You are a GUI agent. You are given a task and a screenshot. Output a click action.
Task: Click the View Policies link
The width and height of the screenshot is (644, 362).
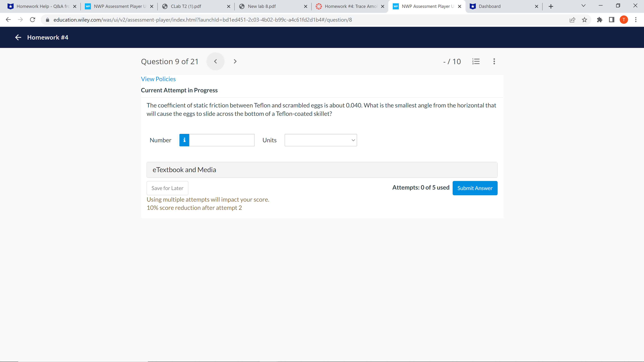click(x=158, y=79)
